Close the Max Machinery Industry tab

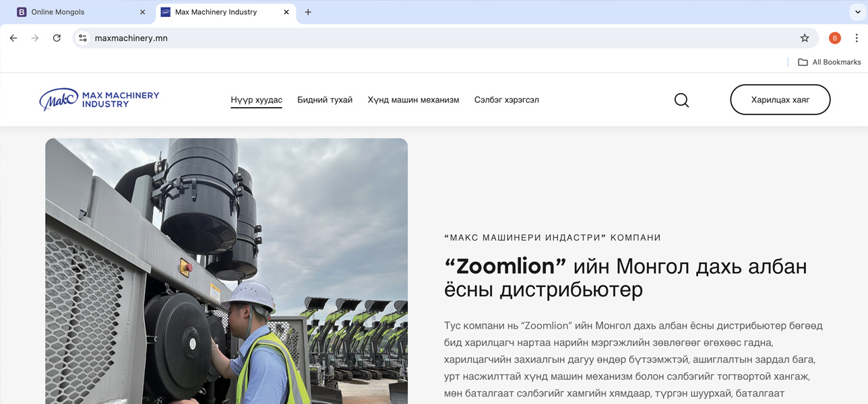[286, 12]
